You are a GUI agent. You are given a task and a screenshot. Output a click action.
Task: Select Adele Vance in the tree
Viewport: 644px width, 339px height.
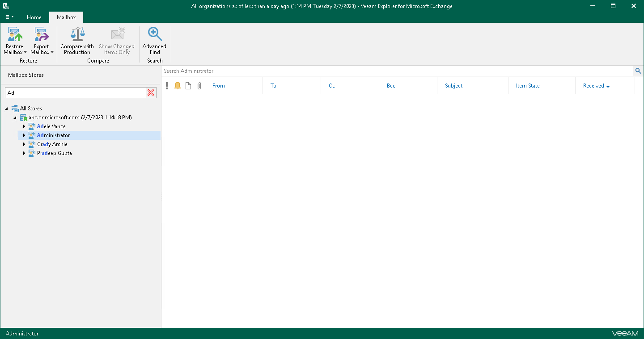(51, 126)
